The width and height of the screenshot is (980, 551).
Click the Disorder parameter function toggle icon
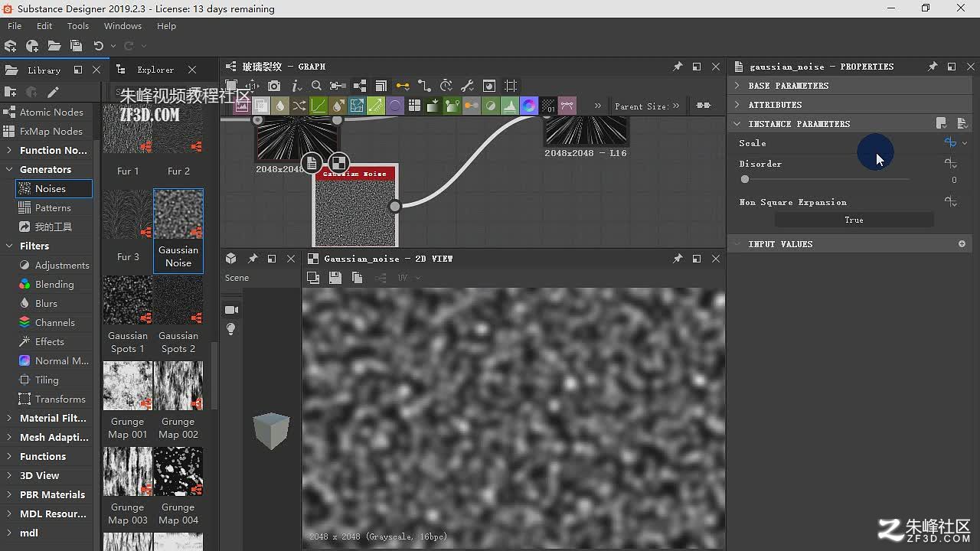(950, 164)
